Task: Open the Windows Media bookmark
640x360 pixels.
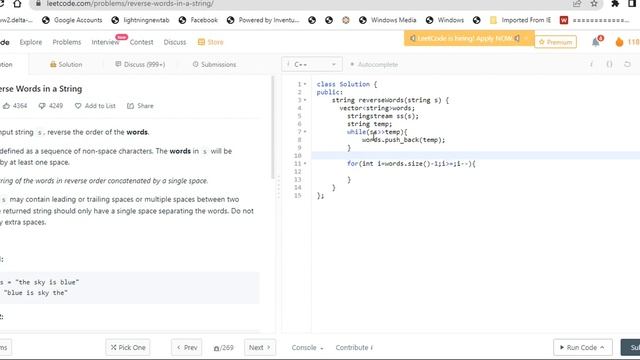Action: [388, 20]
